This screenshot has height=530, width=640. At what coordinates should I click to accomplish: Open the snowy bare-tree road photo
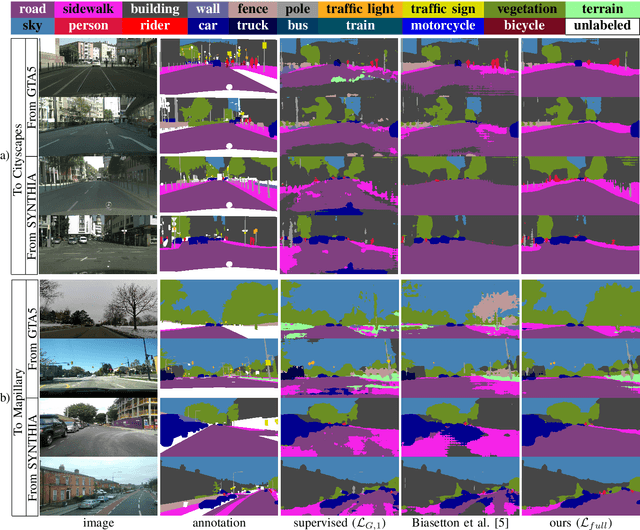[98, 309]
